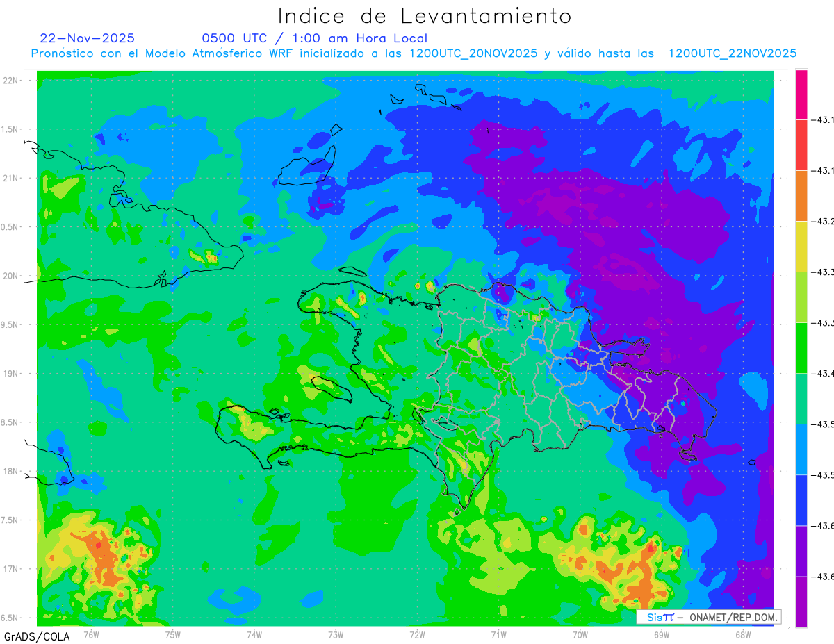Viewport: 834px width, 644px height.
Task: Click the 73W longitude label
Action: [336, 634]
